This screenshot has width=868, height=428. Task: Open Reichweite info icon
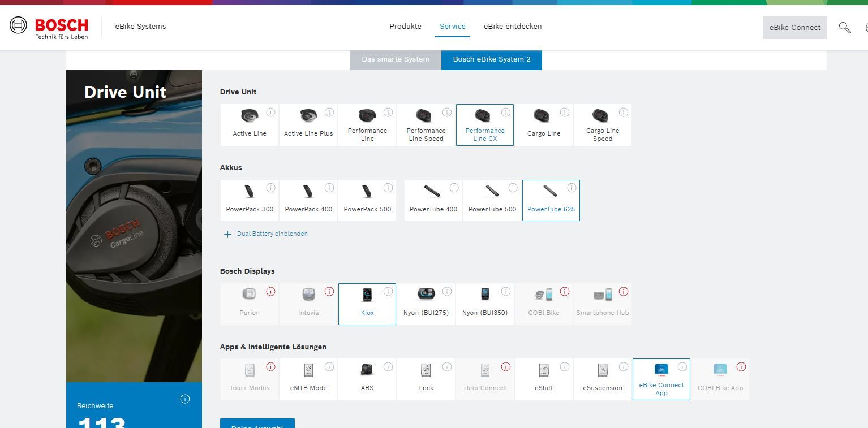pyautogui.click(x=185, y=399)
